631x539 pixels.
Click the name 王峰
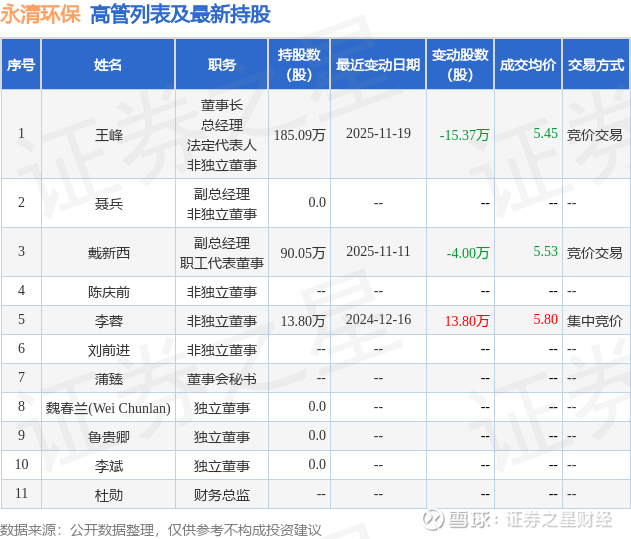click(109, 135)
